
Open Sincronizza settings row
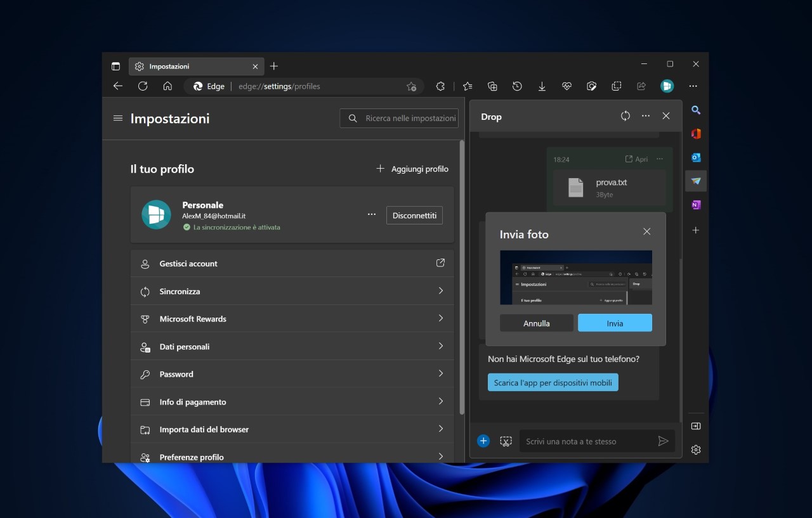[292, 291]
